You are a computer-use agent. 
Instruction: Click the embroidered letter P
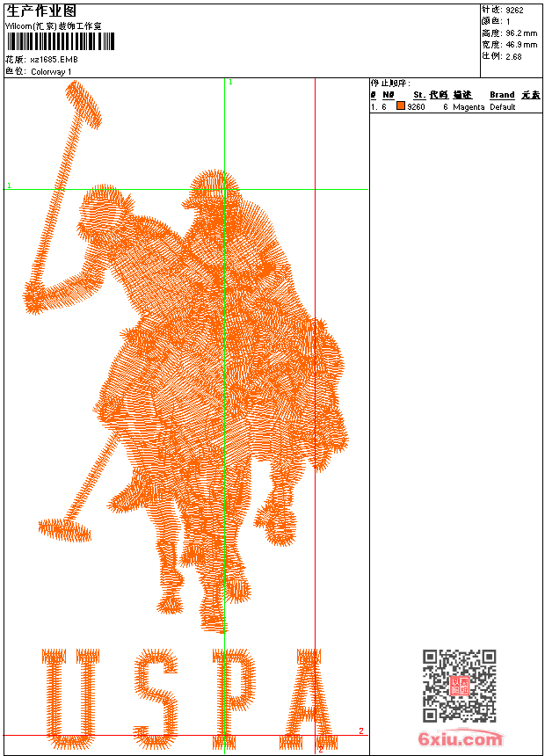234,698
